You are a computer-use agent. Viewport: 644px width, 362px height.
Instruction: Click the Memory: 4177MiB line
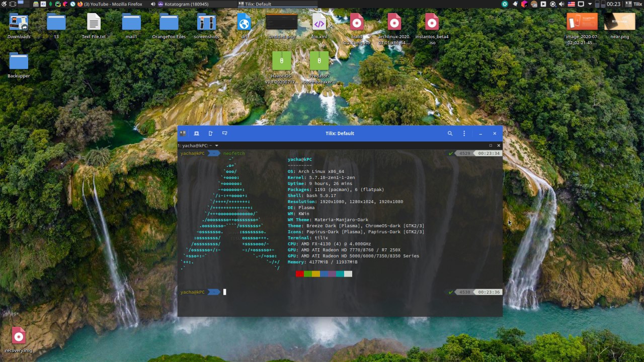coord(323,262)
